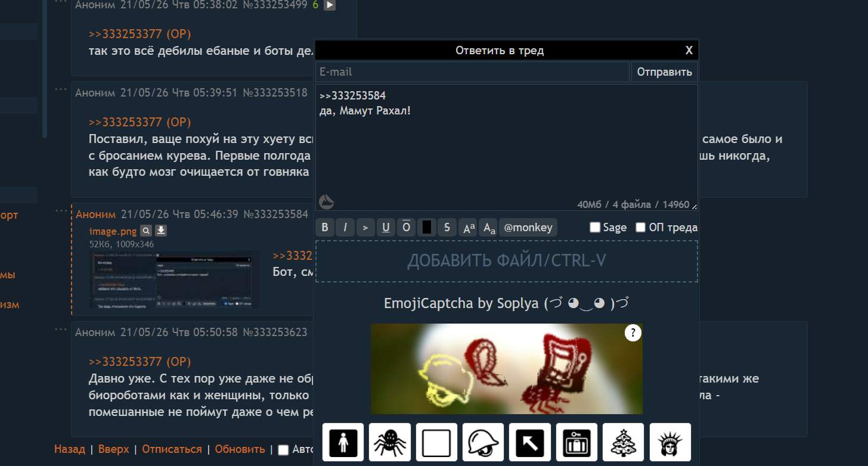Open the captcha help question mark

pos(633,334)
